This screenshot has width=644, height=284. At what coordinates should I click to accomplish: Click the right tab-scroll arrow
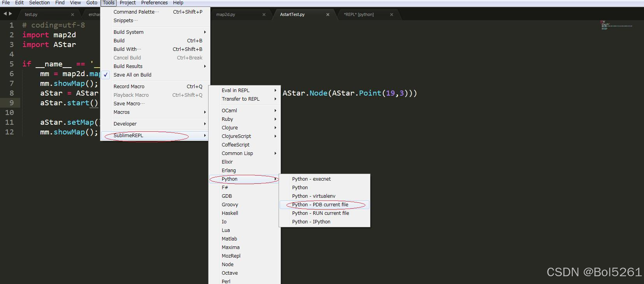[11, 14]
